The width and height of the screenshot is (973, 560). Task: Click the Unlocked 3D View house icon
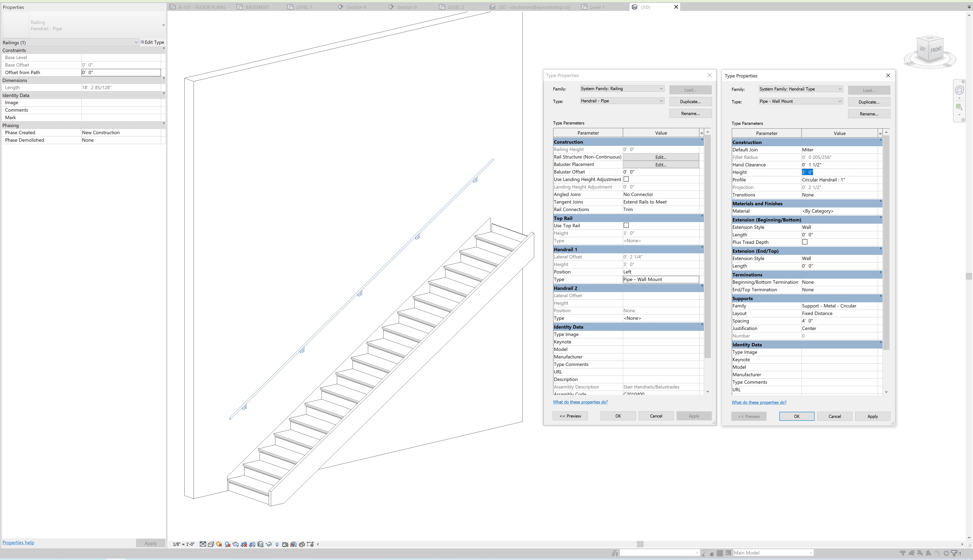click(x=260, y=544)
